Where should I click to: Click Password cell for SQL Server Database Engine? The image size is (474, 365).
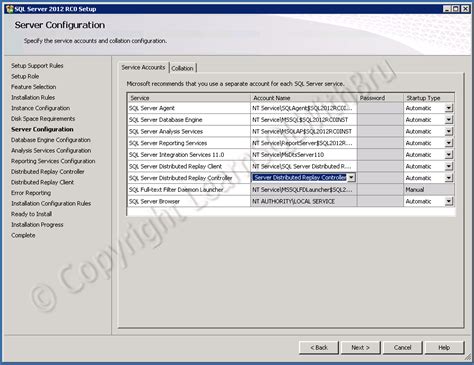click(x=380, y=120)
